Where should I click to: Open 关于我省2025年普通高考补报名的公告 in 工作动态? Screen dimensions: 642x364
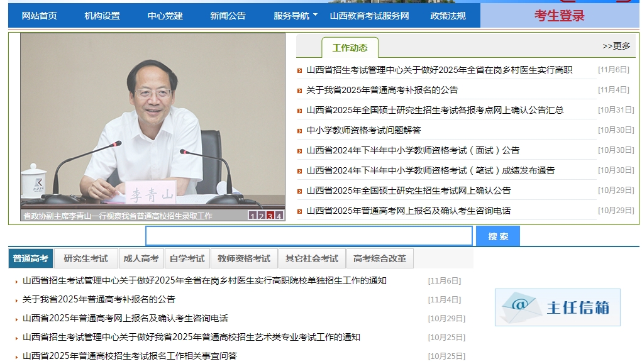[x=382, y=90]
